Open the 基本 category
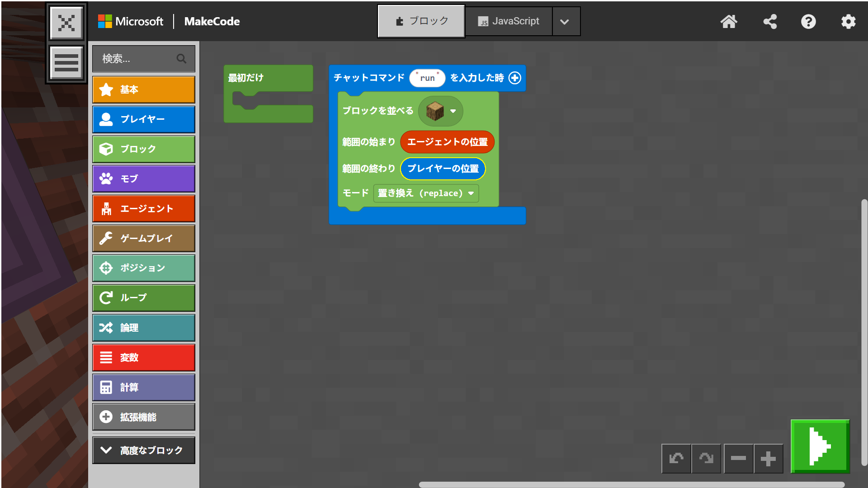868x488 pixels. point(144,89)
